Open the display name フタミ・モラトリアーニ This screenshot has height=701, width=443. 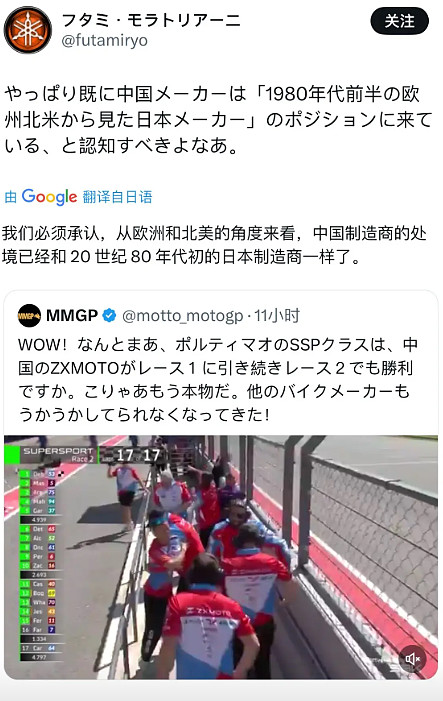(x=151, y=20)
